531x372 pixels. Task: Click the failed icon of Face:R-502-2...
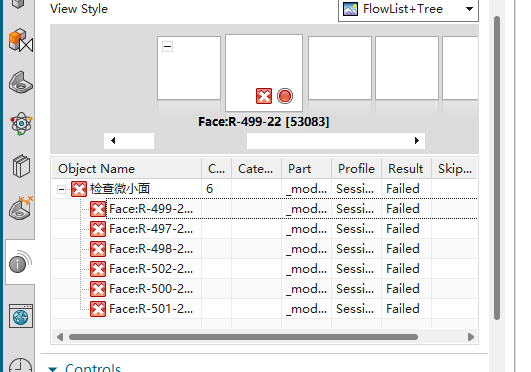pos(98,269)
